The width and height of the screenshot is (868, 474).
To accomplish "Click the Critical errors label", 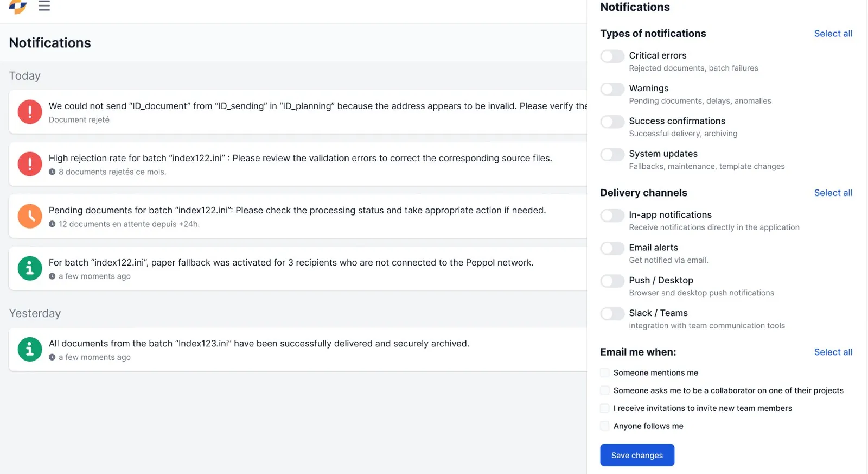I will 658,55.
